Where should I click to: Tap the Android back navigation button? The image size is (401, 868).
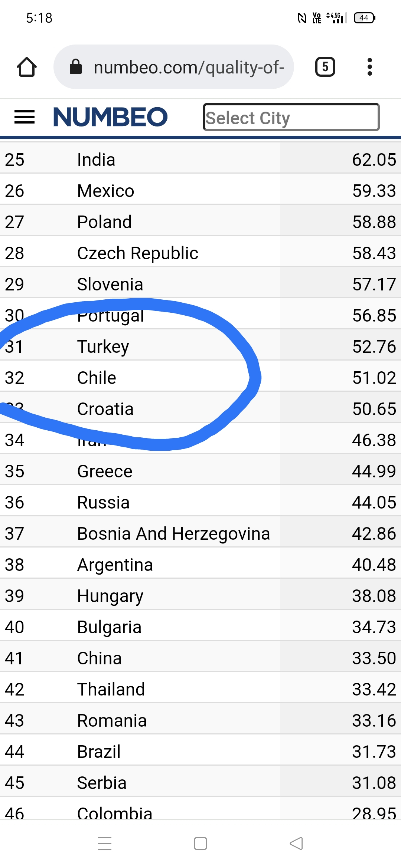point(296,843)
